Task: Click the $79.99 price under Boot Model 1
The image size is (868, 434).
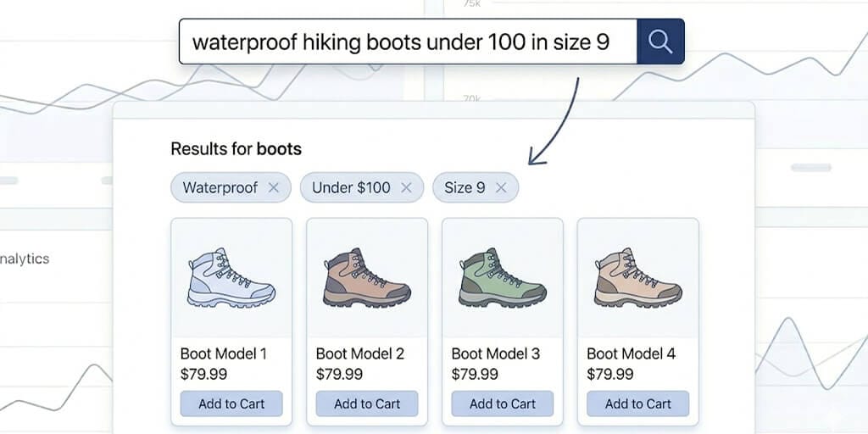Action: pyautogui.click(x=203, y=374)
